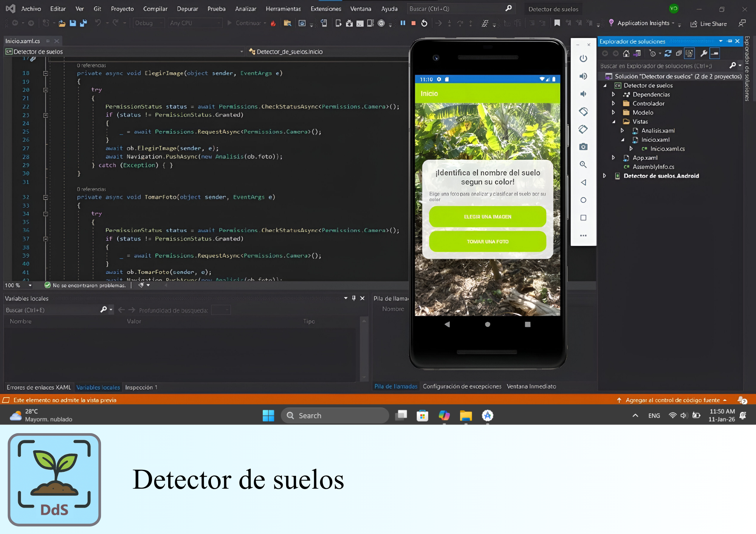756x534 pixels.
Task: Expand the Detector de suelos.Android project
Action: coord(604,176)
